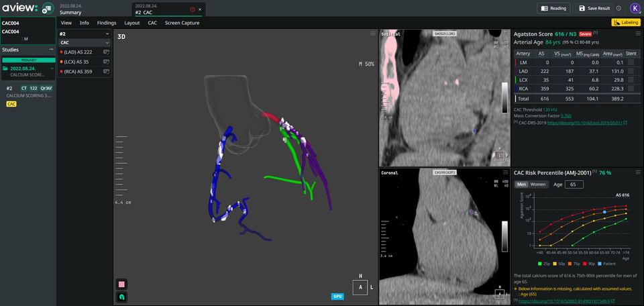The image size is (644, 306).
Task: Click the Save Result button
Action: point(594,8)
